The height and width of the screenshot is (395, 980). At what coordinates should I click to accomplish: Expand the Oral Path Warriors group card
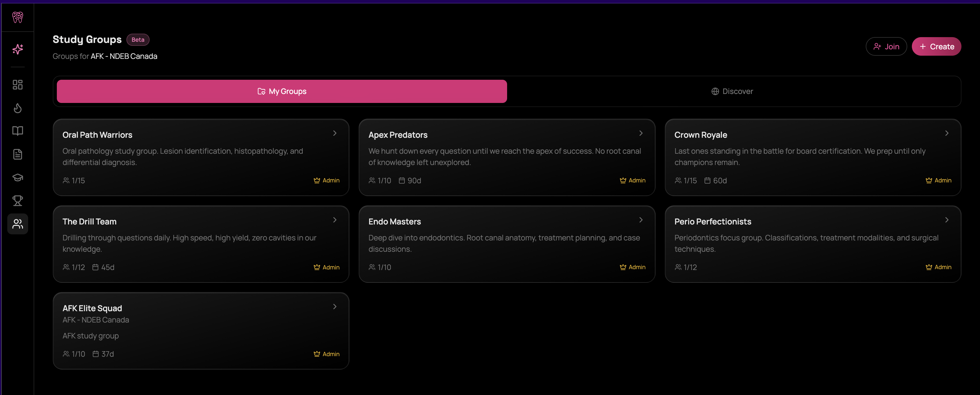(334, 133)
